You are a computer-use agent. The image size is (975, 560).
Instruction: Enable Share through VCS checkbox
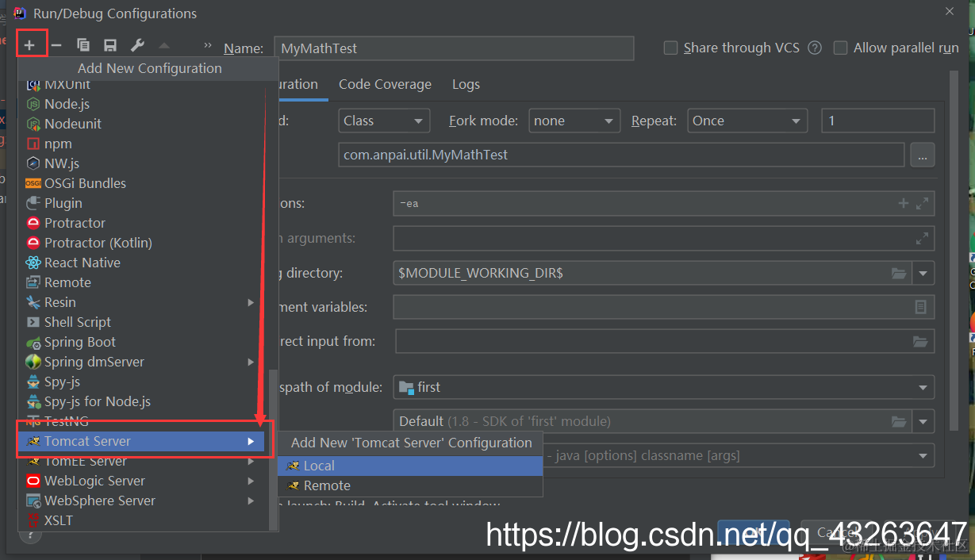tap(670, 48)
